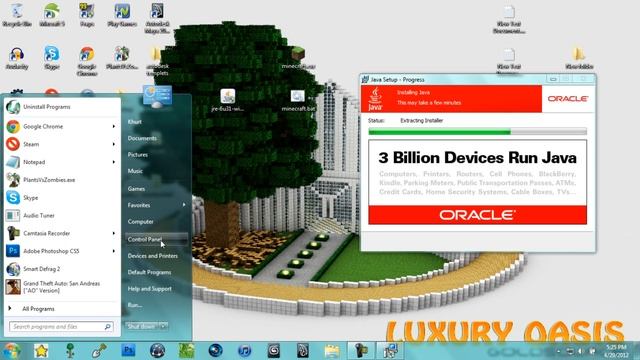The height and width of the screenshot is (360, 640).
Task: Expand the Adobe Photoshop CS5 jump list arrow
Action: tap(114, 251)
